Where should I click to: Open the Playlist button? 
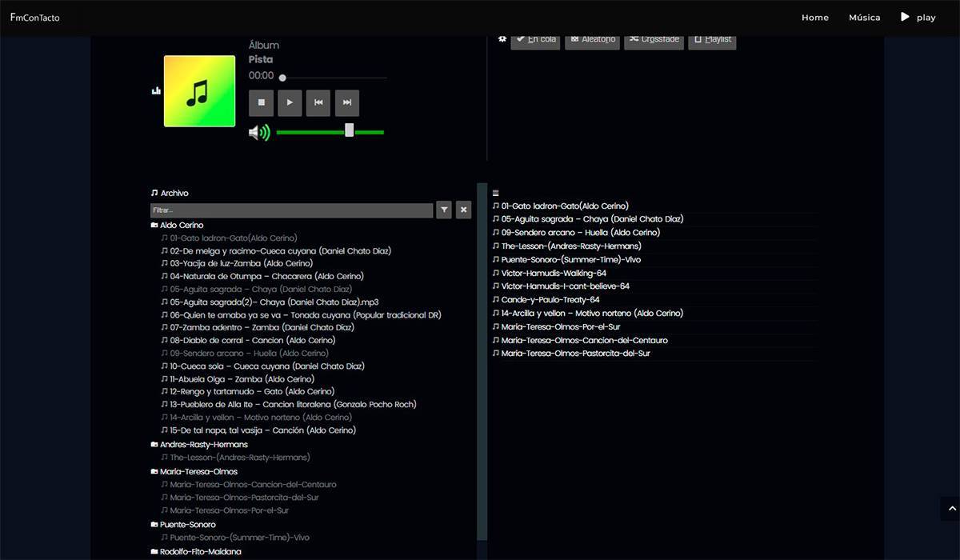pyautogui.click(x=711, y=39)
